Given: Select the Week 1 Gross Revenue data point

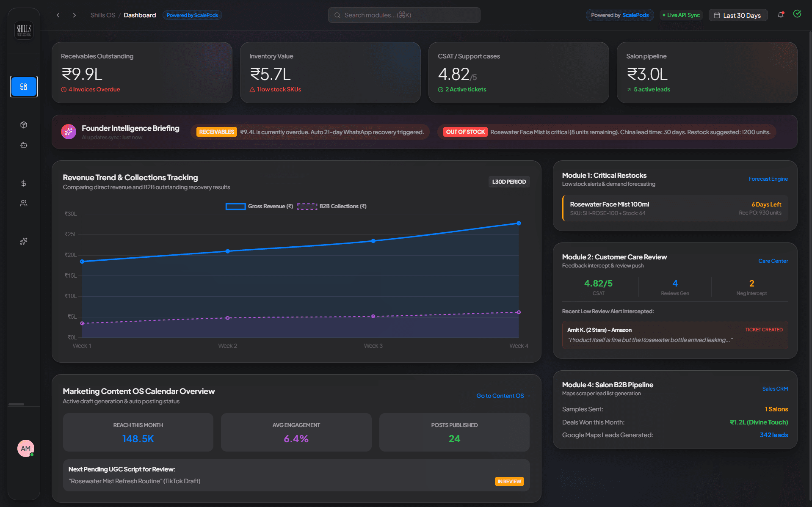Looking at the screenshot, I should click(82, 262).
